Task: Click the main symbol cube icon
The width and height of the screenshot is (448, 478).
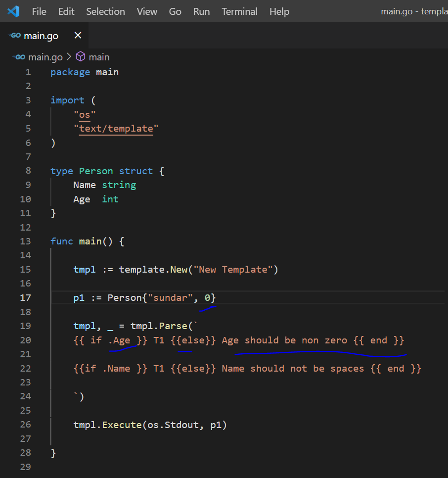Action: [81, 57]
